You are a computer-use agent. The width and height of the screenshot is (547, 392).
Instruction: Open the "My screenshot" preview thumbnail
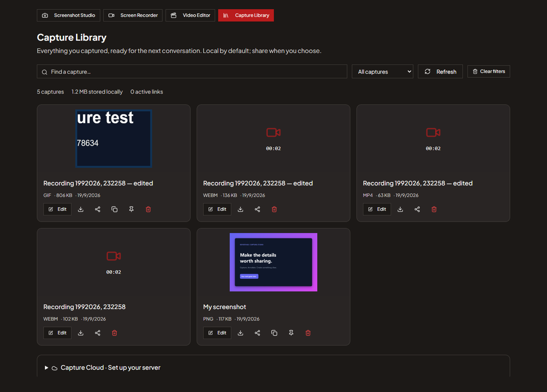tap(273, 262)
